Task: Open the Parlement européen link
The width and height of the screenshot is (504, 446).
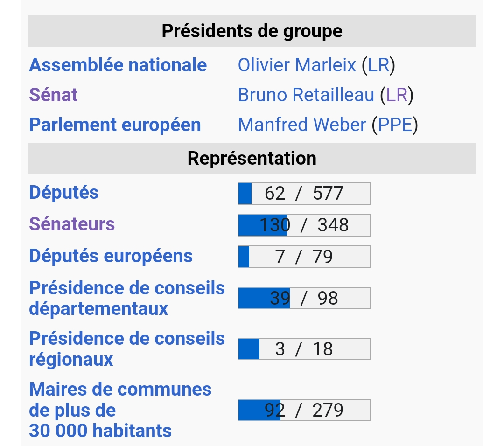Action: (x=115, y=125)
